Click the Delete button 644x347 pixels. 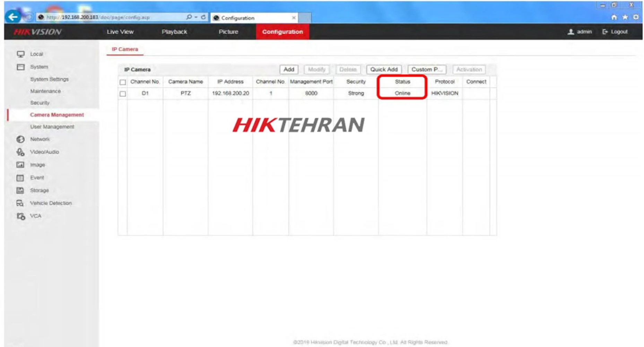(348, 69)
